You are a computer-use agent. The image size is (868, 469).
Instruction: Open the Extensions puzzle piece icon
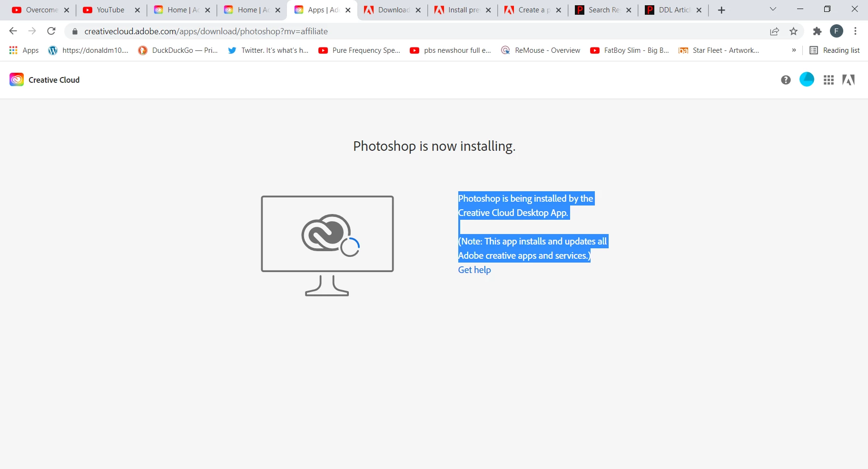817,31
